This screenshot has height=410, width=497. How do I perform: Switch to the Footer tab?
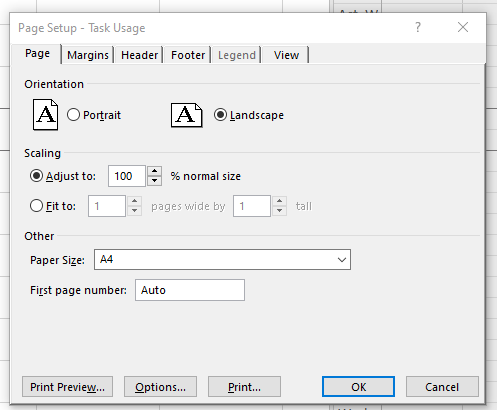(x=188, y=55)
